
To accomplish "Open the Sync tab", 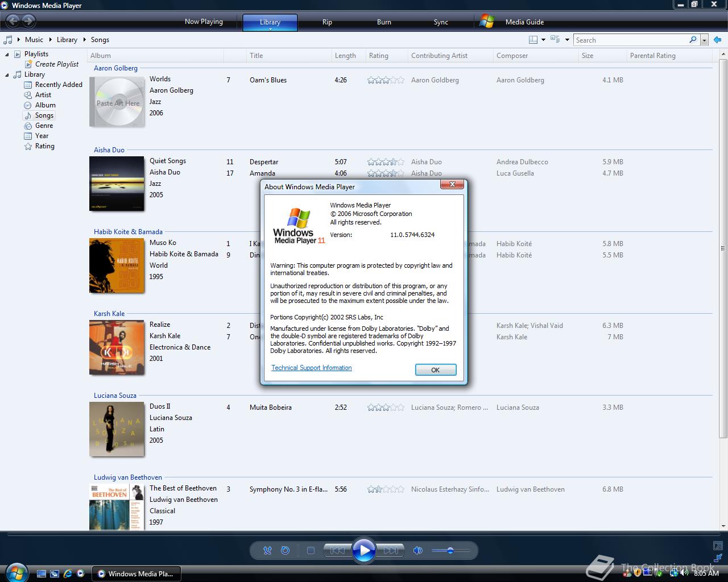I will [x=441, y=22].
